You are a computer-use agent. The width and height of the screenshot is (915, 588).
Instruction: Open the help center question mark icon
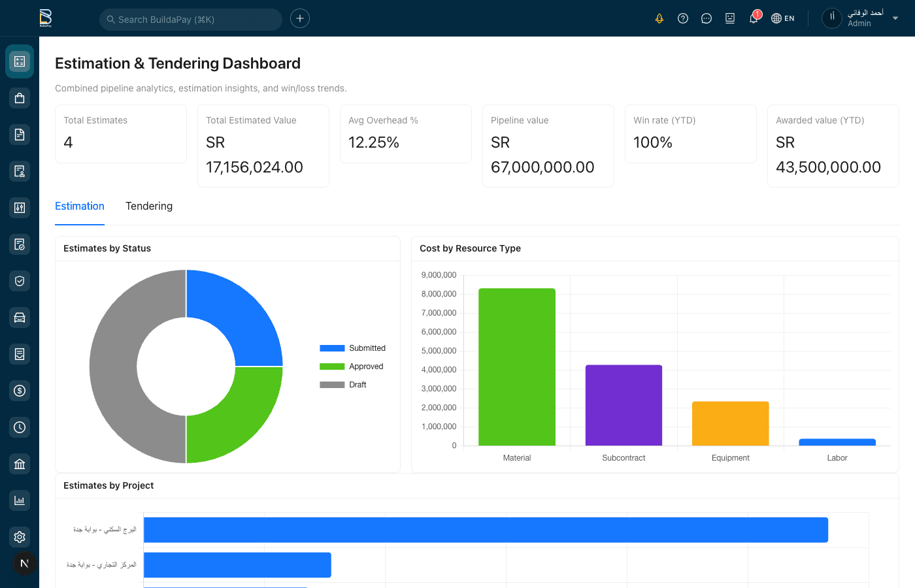tap(682, 18)
